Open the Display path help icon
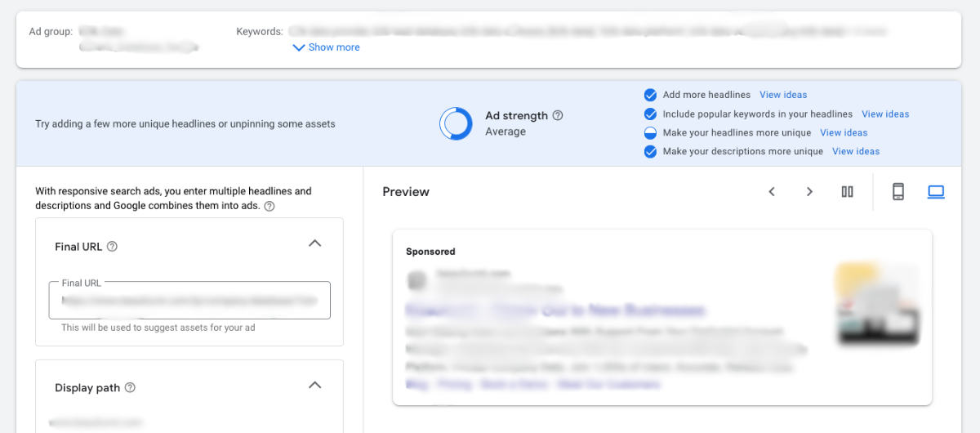This screenshot has height=433, width=980. tap(130, 388)
